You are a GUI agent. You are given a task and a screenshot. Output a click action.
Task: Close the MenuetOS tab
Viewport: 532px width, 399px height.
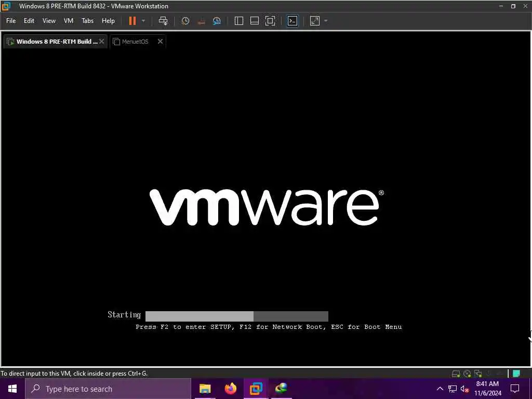click(160, 42)
